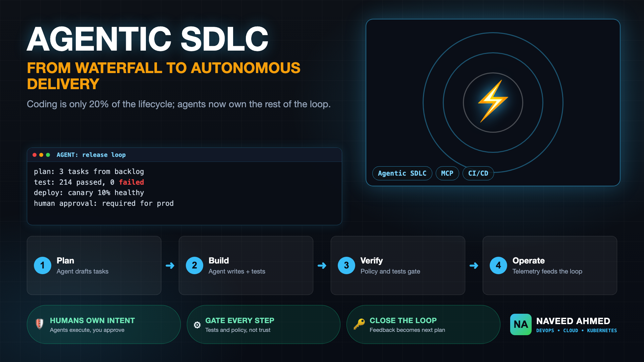This screenshot has width=644, height=362.
Task: Click 'Tests and policy, not trust' text
Action: coord(238,330)
